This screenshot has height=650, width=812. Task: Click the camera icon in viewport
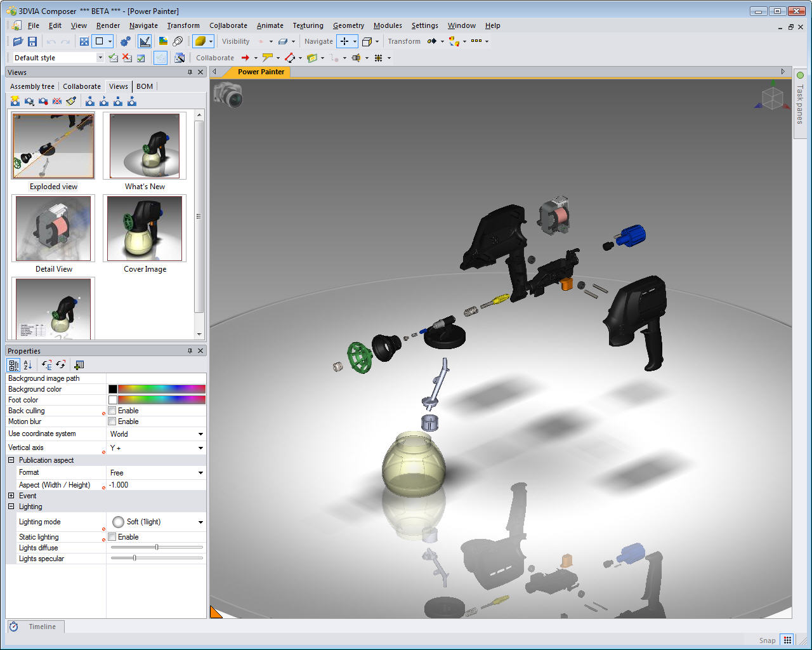(228, 95)
